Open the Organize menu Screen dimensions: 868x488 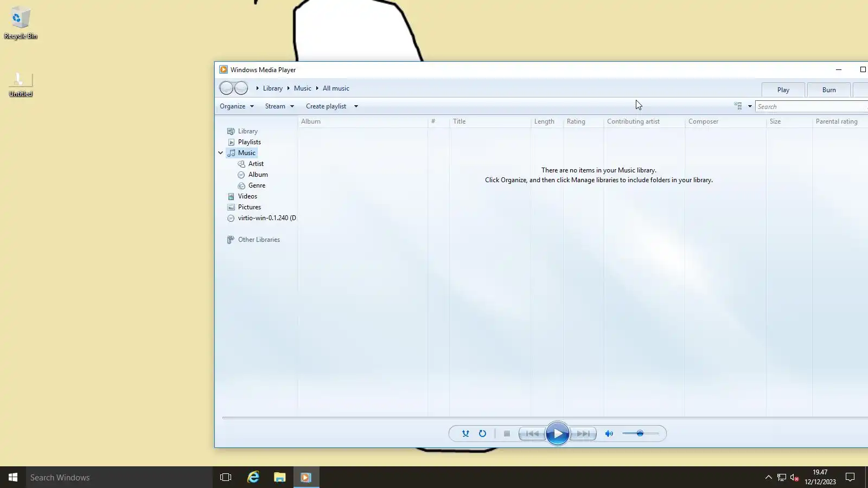coord(237,106)
